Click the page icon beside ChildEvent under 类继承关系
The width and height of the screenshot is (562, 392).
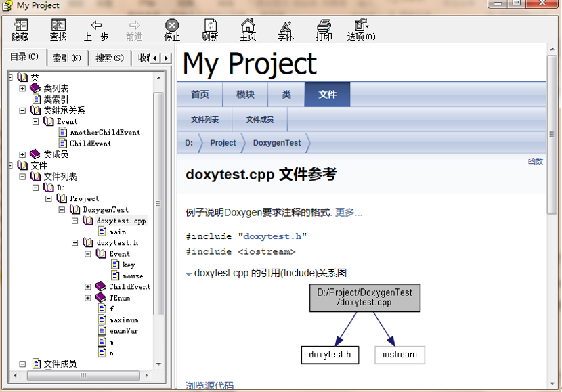pyautogui.click(x=63, y=144)
